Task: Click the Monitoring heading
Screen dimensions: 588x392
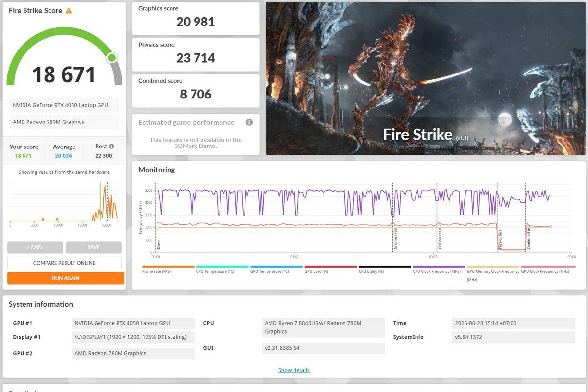Action: (156, 170)
